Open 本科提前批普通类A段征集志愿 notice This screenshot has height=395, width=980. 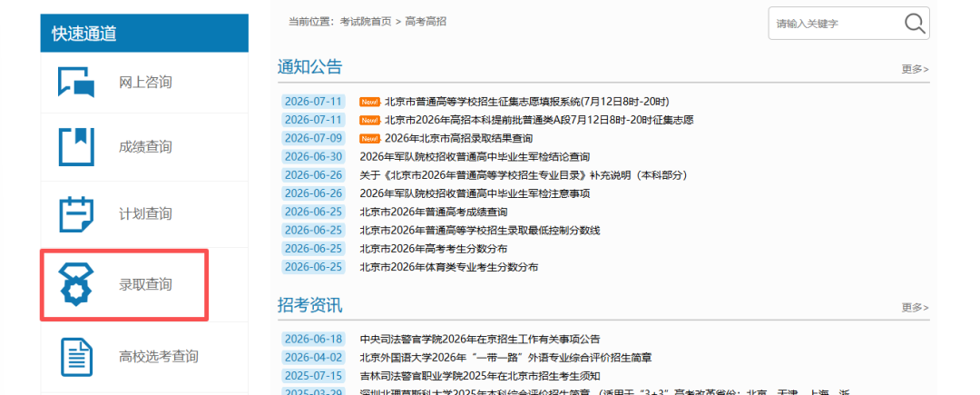pos(539,120)
